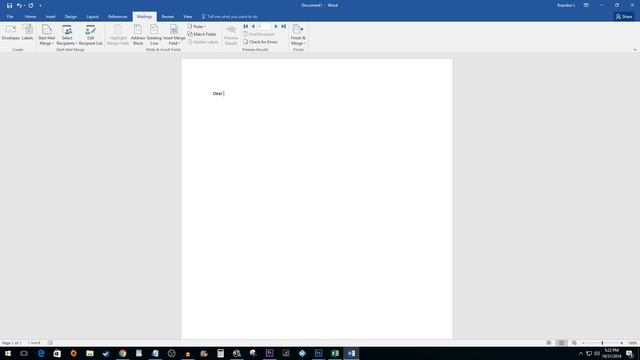Screen dimensions: 640x360
Task: Show hidden system tray icons
Action: point(581,353)
